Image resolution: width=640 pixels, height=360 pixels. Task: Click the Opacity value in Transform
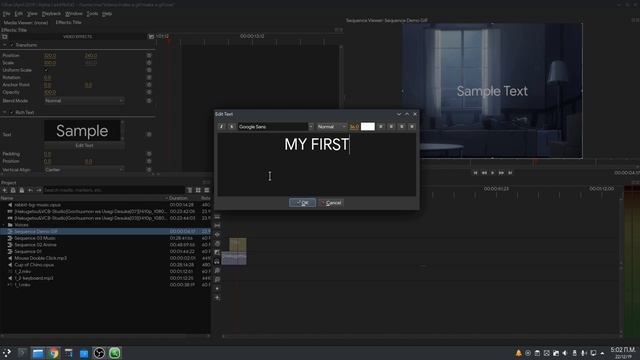coord(50,93)
